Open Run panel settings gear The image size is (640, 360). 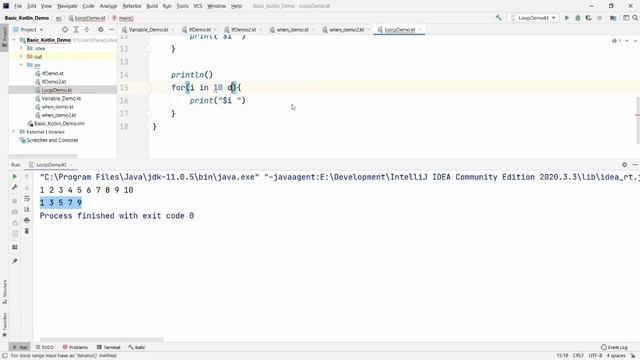click(x=624, y=164)
